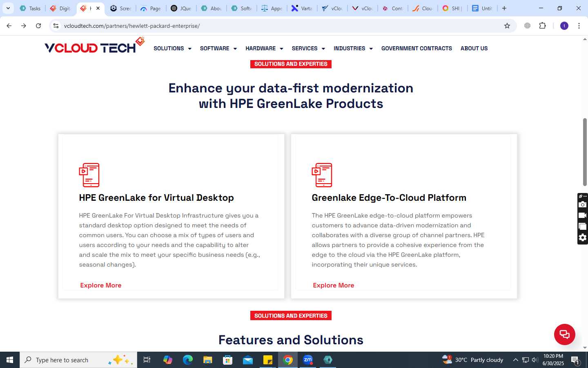588x368 pixels.
Task: Open Sticky Notes on the taskbar
Action: point(268,360)
